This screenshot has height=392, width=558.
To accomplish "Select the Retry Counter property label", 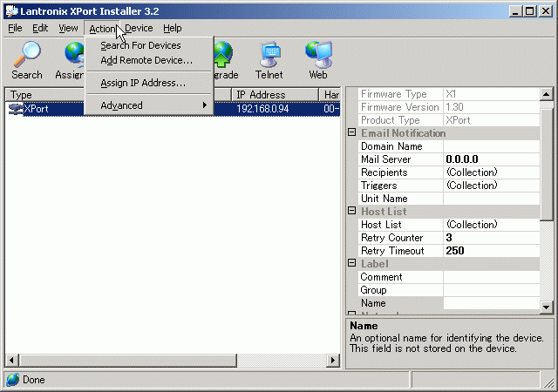I will pyautogui.click(x=391, y=238).
